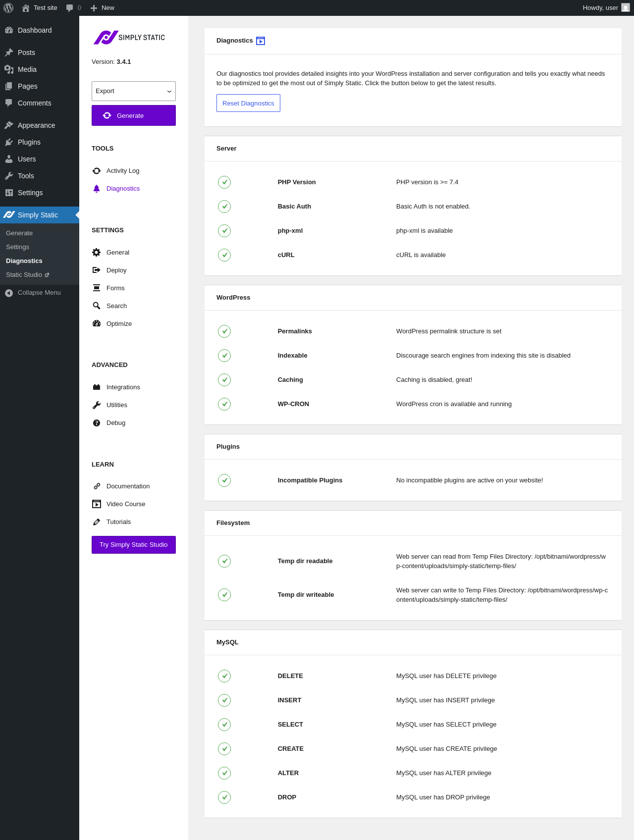The width and height of the screenshot is (634, 840).
Task: Click the Deploy export icon
Action: pyautogui.click(x=97, y=270)
